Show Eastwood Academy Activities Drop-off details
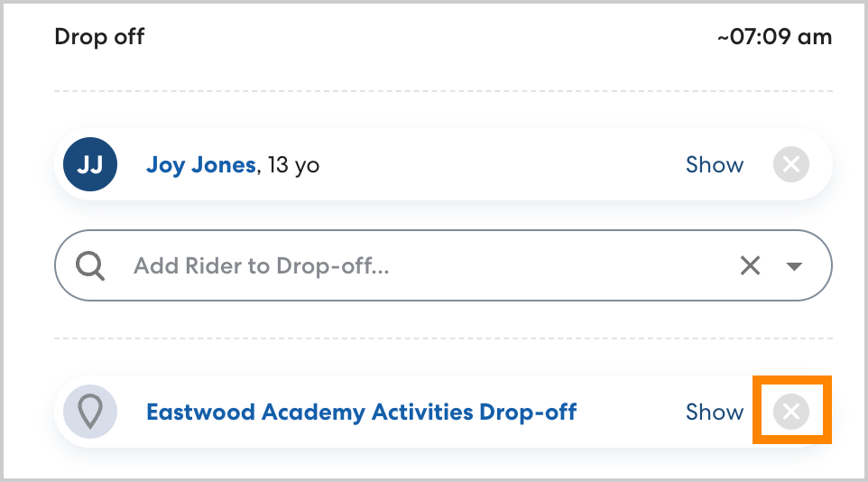 click(715, 412)
